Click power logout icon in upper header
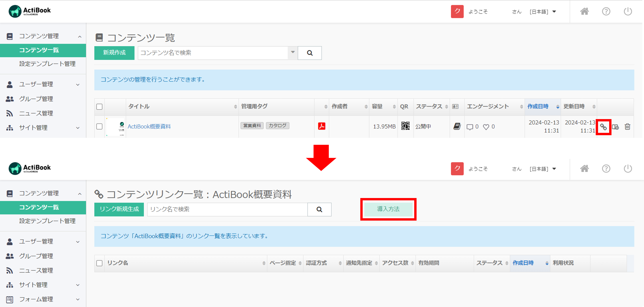This screenshot has height=307, width=644. [628, 11]
